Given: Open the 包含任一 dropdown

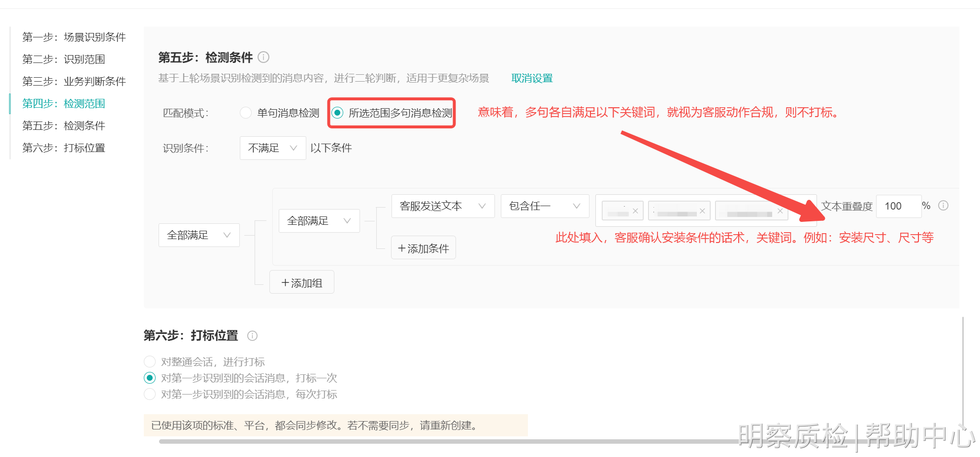Looking at the screenshot, I should tap(545, 206).
